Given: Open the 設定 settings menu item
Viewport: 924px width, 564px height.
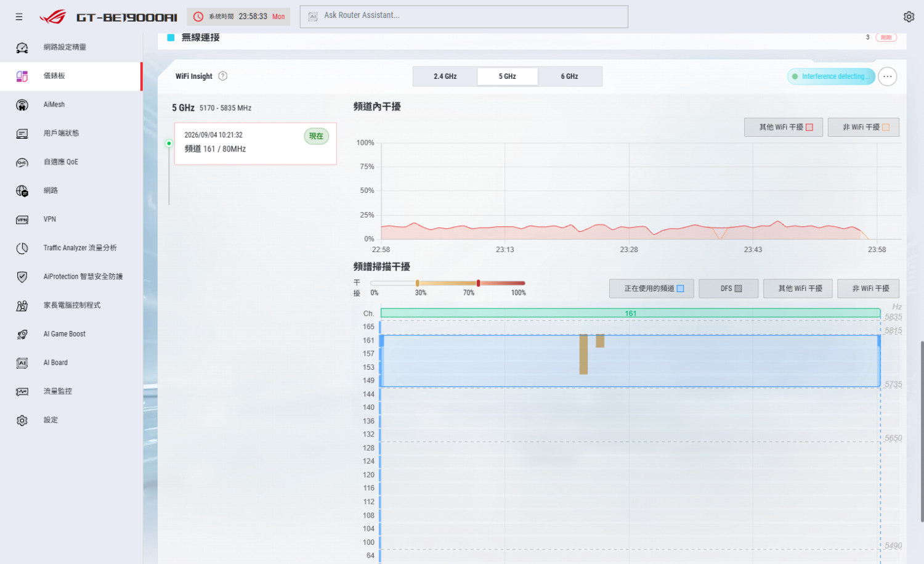Looking at the screenshot, I should [71, 420].
